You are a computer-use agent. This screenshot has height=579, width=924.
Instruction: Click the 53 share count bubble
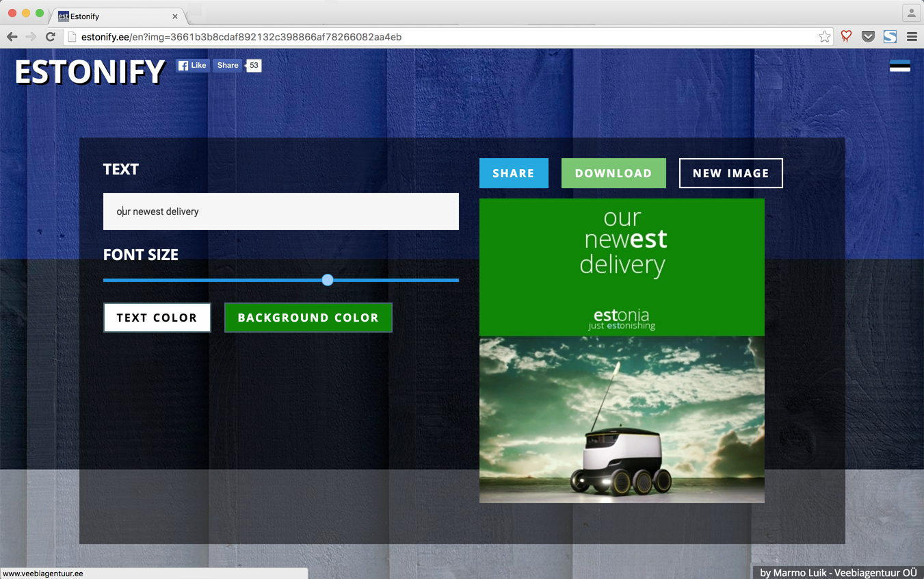pos(254,66)
